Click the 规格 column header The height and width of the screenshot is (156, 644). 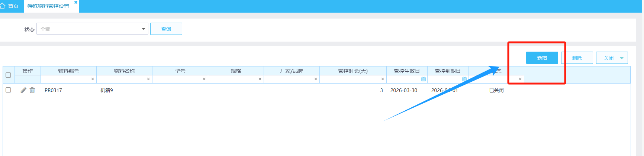coord(236,71)
